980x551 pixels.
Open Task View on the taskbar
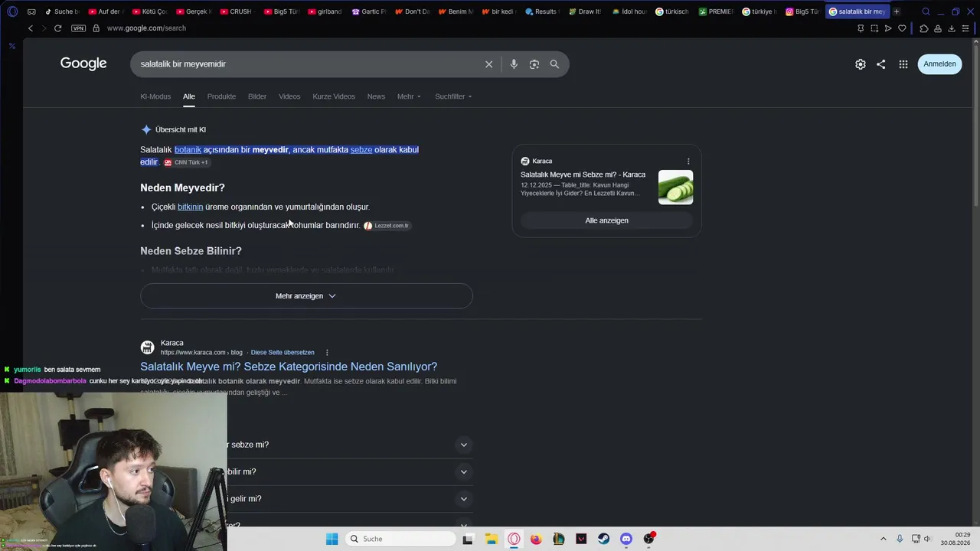[468, 539]
